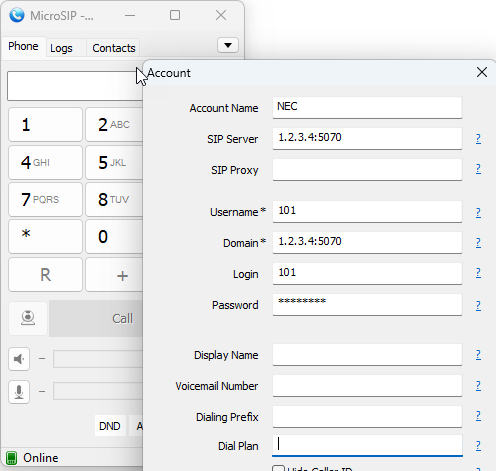Viewport: 496px width, 471px height.
Task: Close the Account dialog
Action: pyautogui.click(x=482, y=72)
